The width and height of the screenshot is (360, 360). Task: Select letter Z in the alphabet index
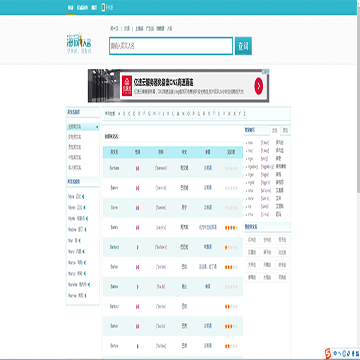244,114
